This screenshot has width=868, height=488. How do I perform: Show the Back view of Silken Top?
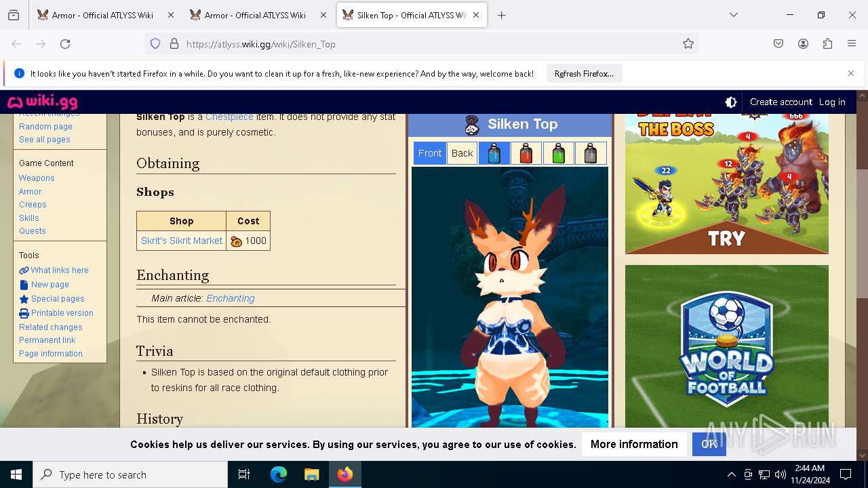pos(462,153)
